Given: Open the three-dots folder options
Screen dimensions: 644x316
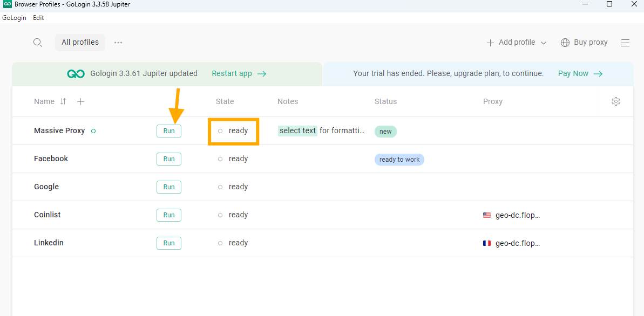Looking at the screenshot, I should click(x=118, y=42).
